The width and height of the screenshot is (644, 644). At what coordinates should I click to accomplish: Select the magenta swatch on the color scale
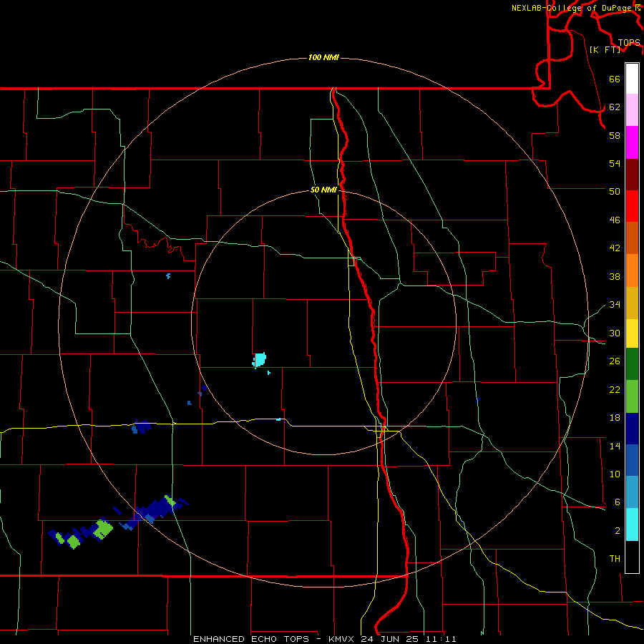632,142
